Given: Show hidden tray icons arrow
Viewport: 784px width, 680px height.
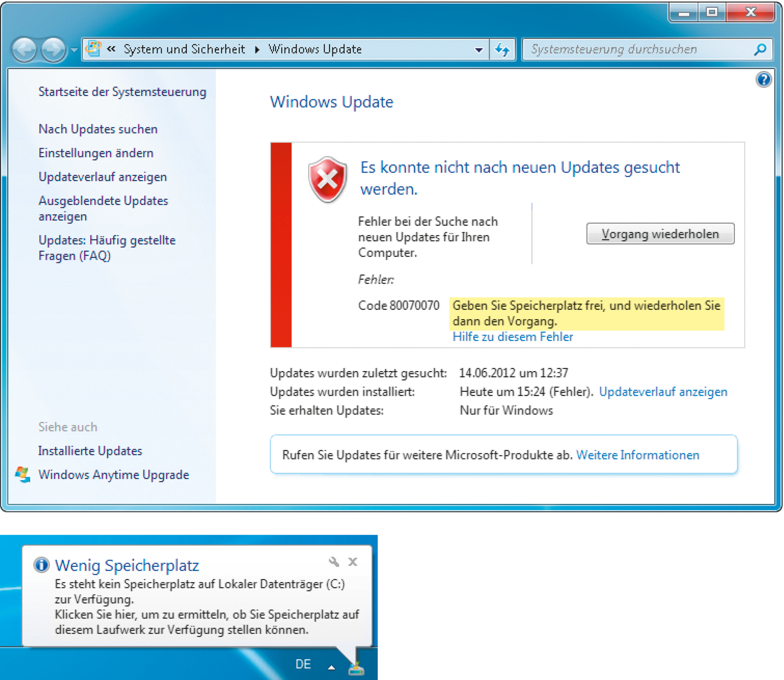Looking at the screenshot, I should tap(332, 668).
